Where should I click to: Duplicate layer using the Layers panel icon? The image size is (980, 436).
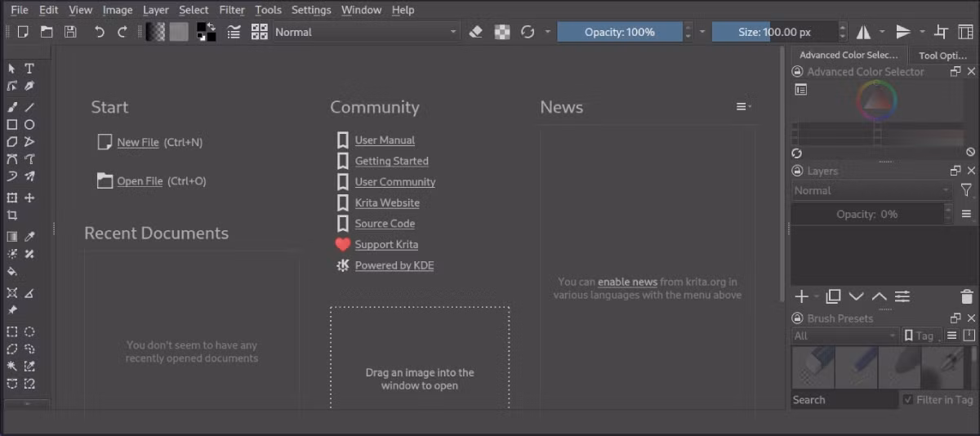[833, 296]
